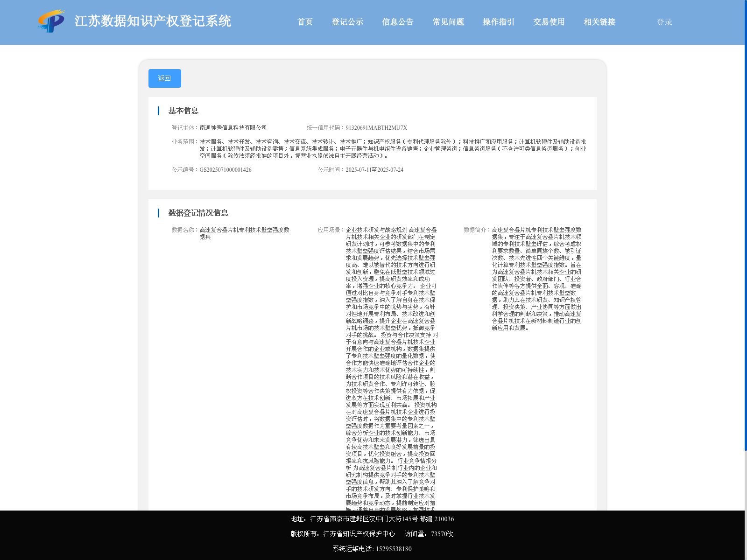Viewport: 747px width, 560px height.
Task: Click the 数据登记情况信息 section heading
Action: 198,213
